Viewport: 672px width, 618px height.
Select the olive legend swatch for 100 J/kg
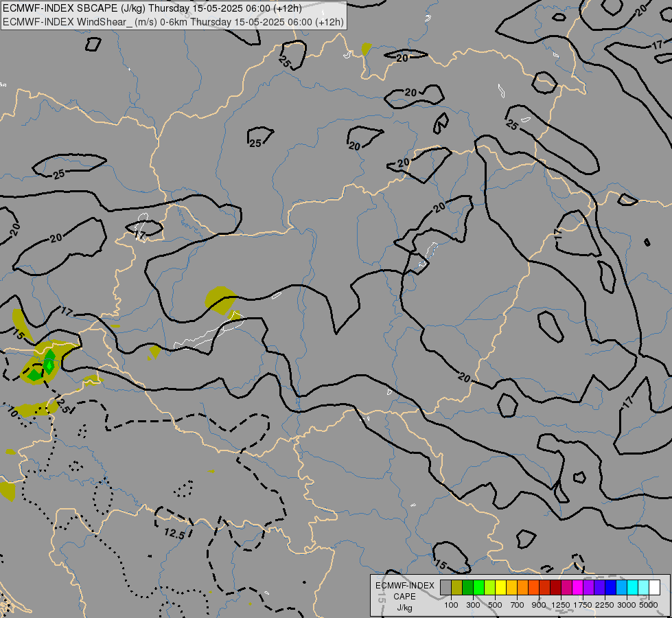click(457, 588)
